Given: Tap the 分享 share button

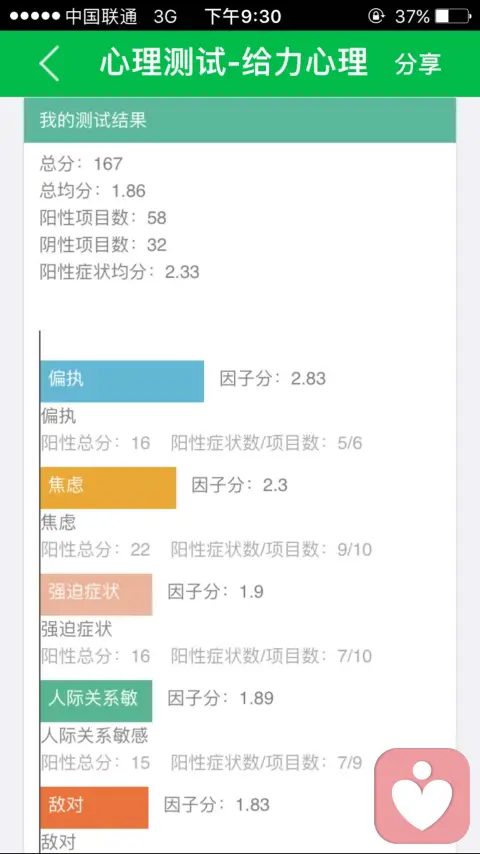Looking at the screenshot, I should 418,64.
